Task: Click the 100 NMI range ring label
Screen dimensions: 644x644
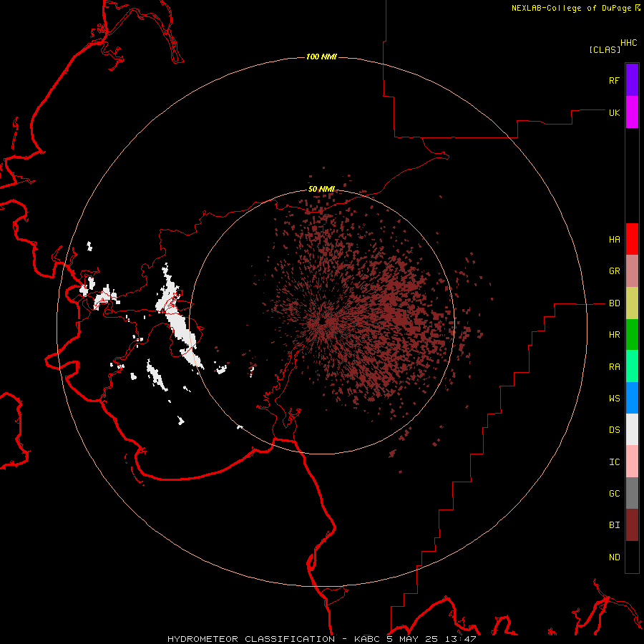Action: coord(321,57)
